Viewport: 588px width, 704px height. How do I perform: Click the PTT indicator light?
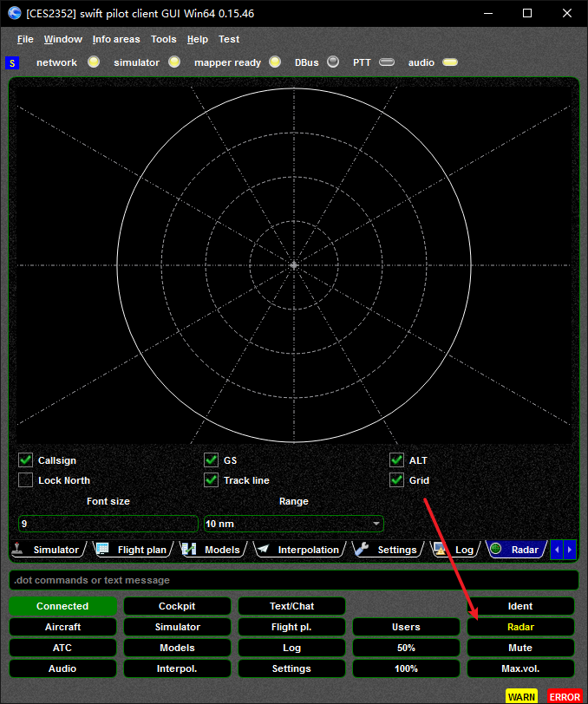[x=387, y=62]
